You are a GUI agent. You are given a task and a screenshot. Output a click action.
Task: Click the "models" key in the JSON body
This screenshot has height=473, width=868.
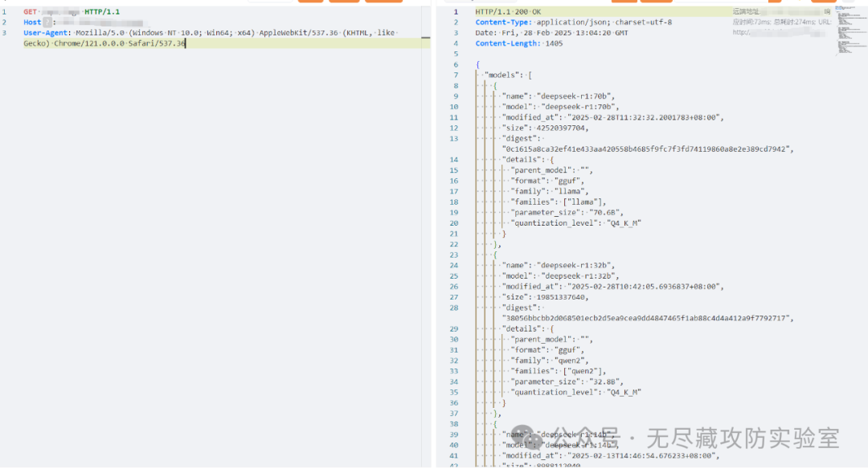click(503, 75)
